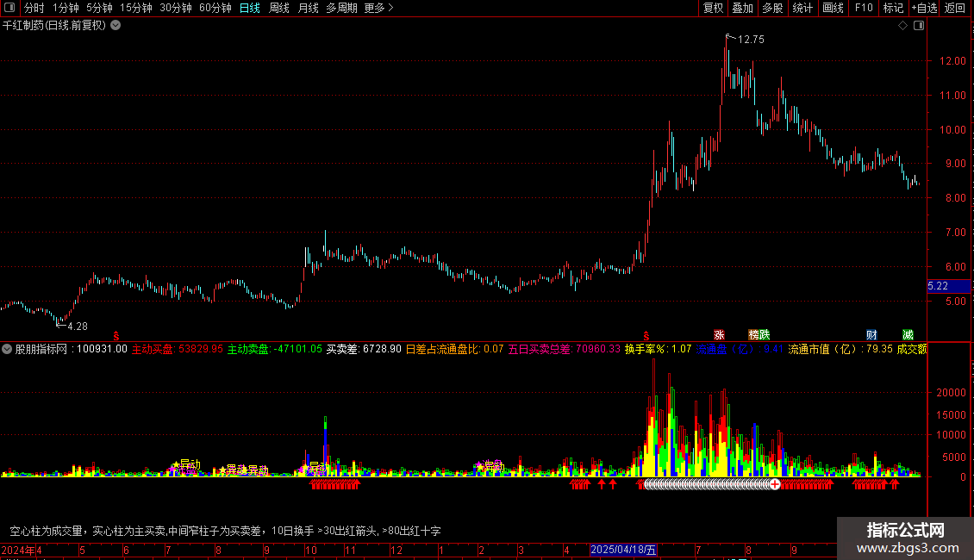Select the 15分钟 period

(x=136, y=8)
